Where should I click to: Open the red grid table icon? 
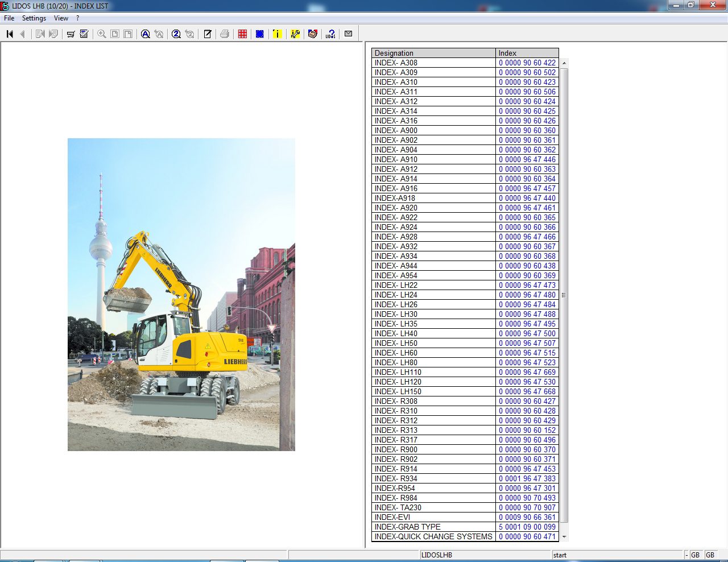[242, 34]
